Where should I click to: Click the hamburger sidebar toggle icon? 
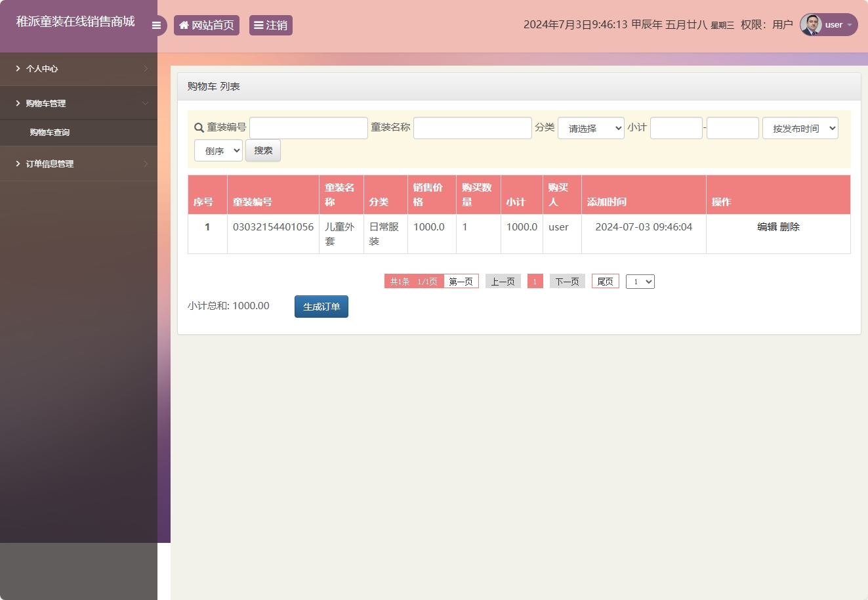coord(156,26)
